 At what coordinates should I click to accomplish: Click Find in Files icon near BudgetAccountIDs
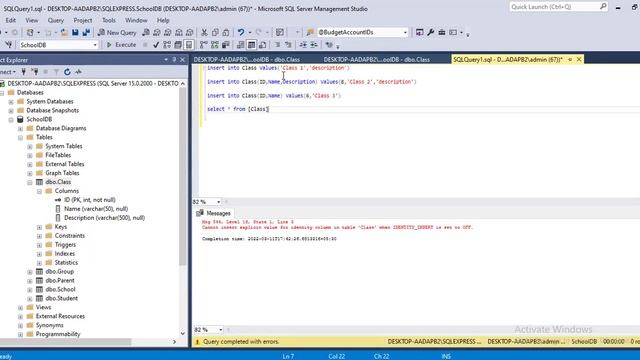click(x=310, y=32)
